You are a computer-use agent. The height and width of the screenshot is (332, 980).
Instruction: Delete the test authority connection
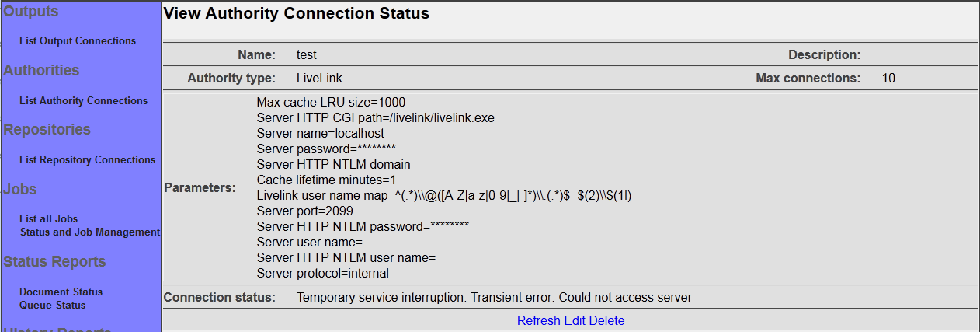tap(606, 321)
